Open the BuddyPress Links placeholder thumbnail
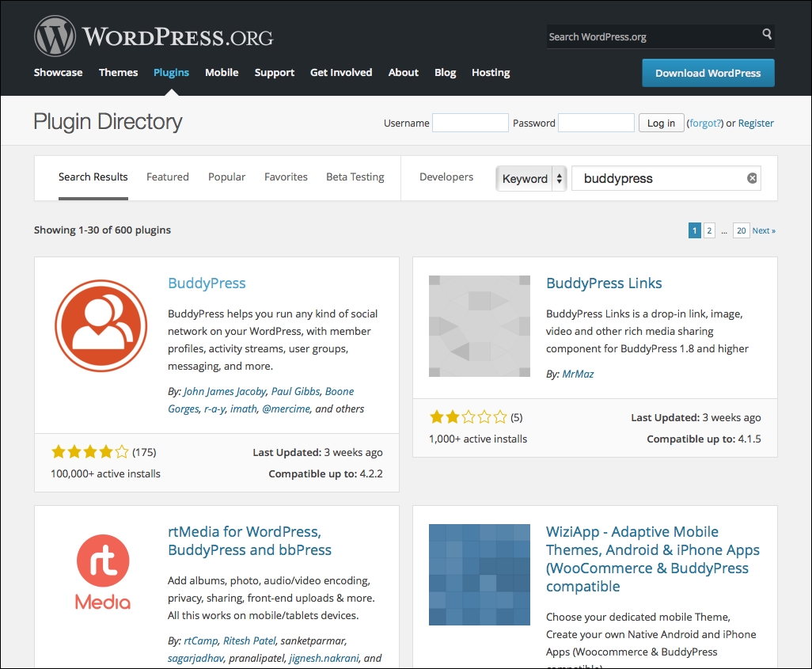This screenshot has width=812, height=669. pyautogui.click(x=480, y=326)
